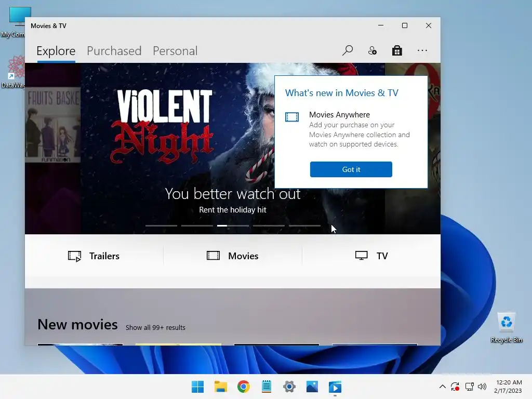Click the TV monitor icon

click(x=362, y=256)
